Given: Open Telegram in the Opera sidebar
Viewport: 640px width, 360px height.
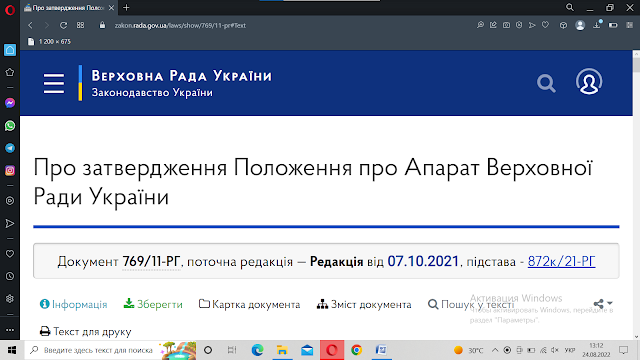Looking at the screenshot, I should click(10, 148).
